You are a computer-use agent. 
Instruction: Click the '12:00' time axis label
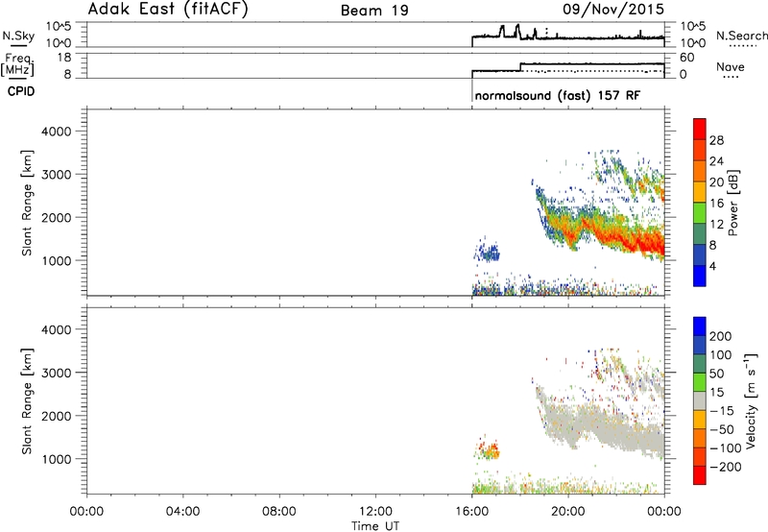coord(375,512)
